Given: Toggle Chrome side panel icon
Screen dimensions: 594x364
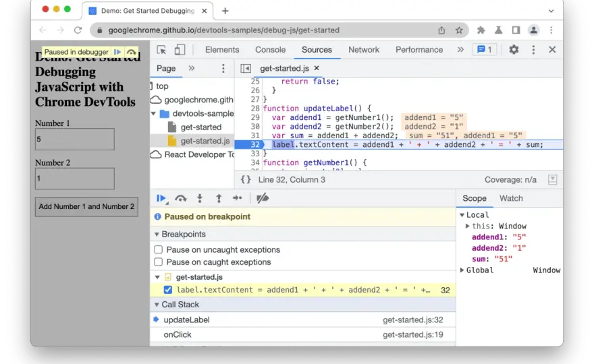Looking at the screenshot, I should coord(516,30).
